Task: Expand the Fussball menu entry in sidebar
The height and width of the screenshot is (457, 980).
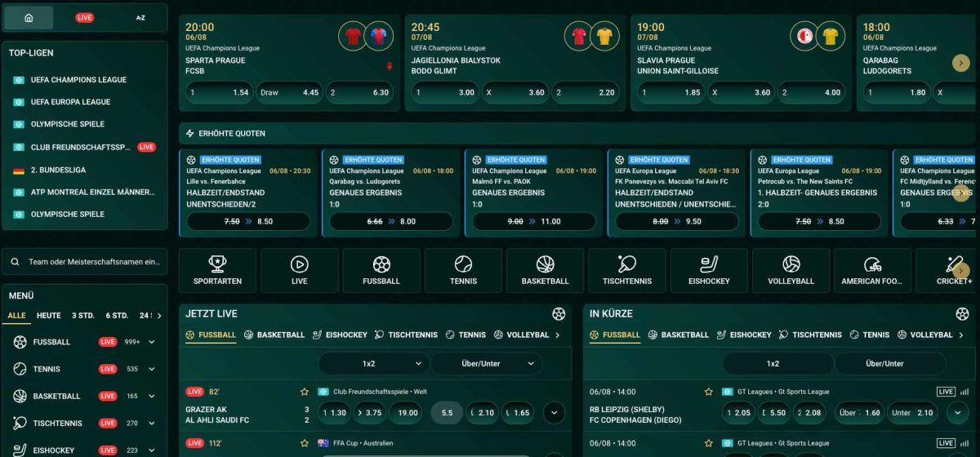Action: click(x=151, y=342)
